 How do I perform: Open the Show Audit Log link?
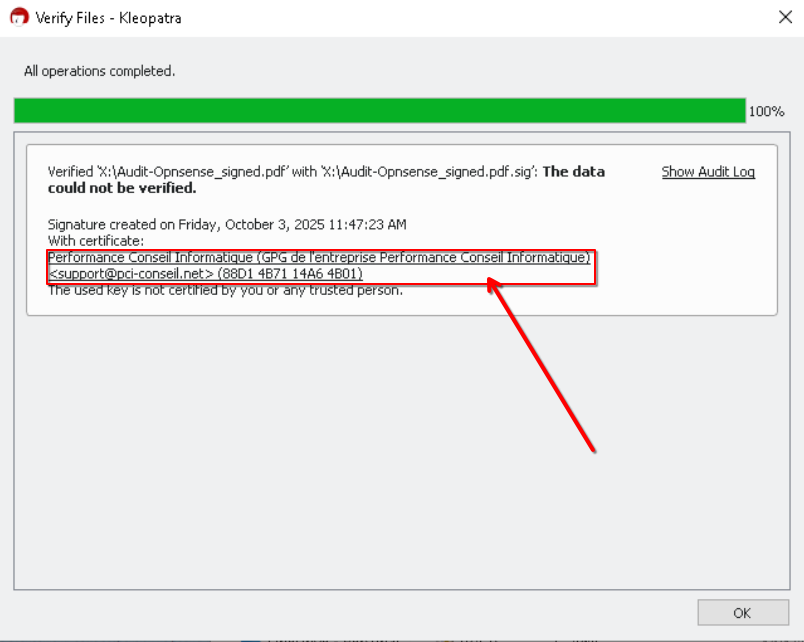[708, 172]
